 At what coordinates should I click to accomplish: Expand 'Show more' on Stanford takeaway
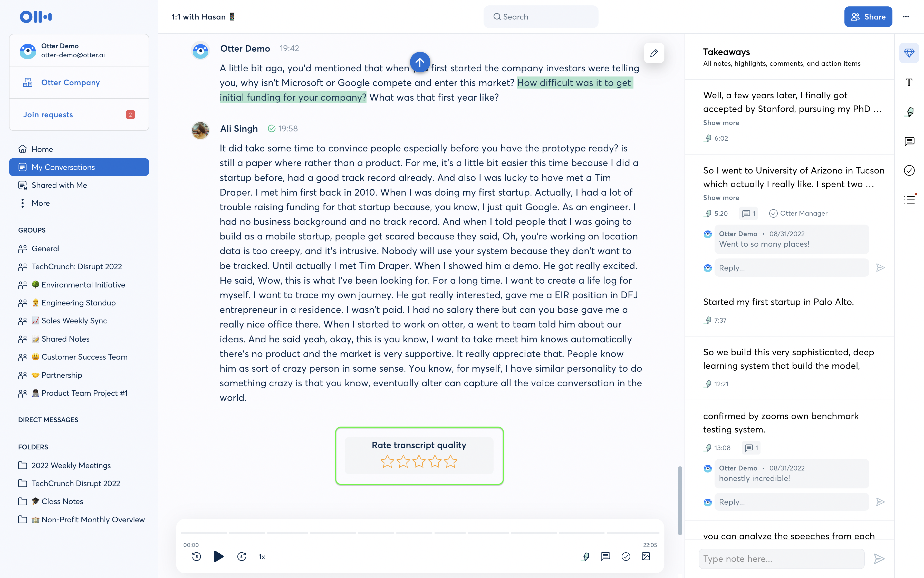point(721,123)
